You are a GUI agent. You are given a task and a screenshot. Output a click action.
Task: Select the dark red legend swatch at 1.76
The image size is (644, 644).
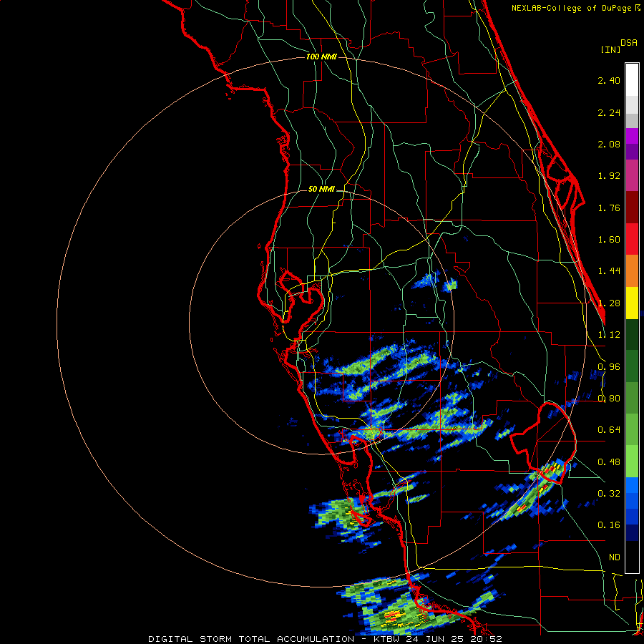pos(632,208)
